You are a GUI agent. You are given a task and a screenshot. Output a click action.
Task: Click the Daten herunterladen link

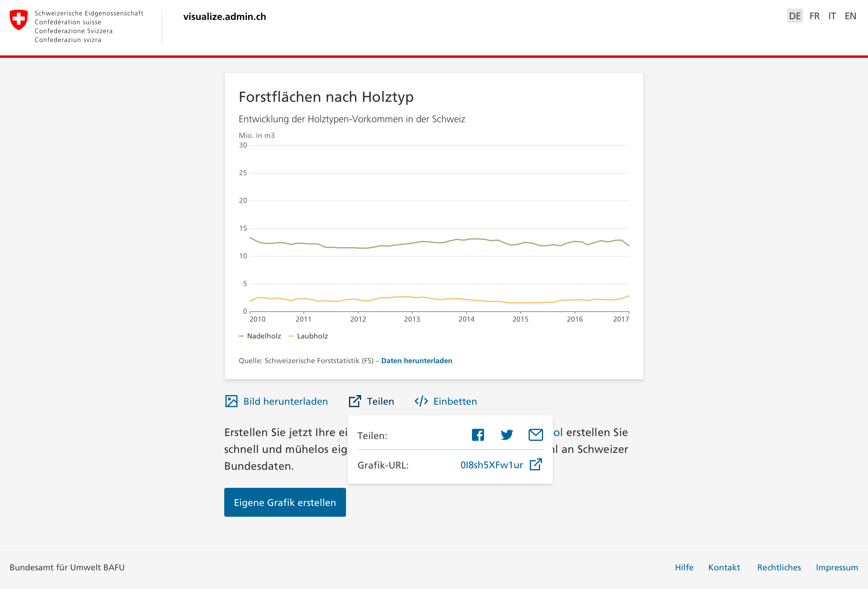pyautogui.click(x=417, y=360)
